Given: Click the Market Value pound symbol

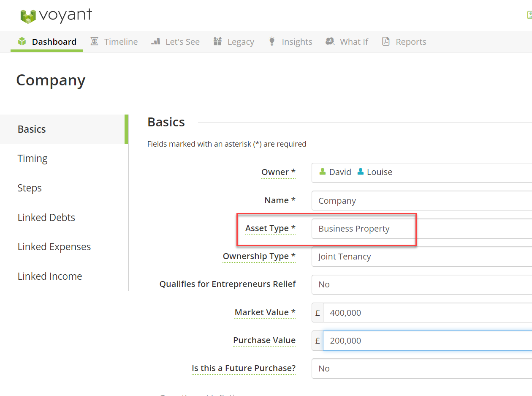Looking at the screenshot, I should pyautogui.click(x=318, y=313).
